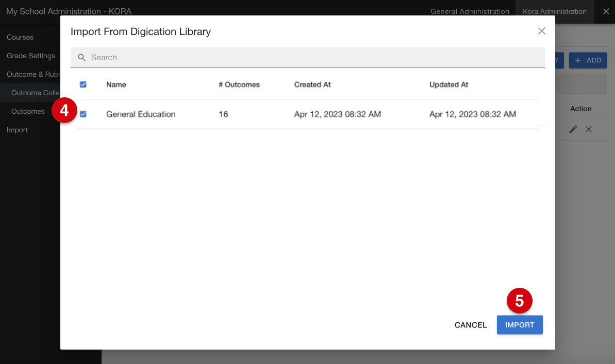Close the administration panel with top-right X
Image resolution: width=615 pixels, height=364 pixels.
click(x=606, y=11)
